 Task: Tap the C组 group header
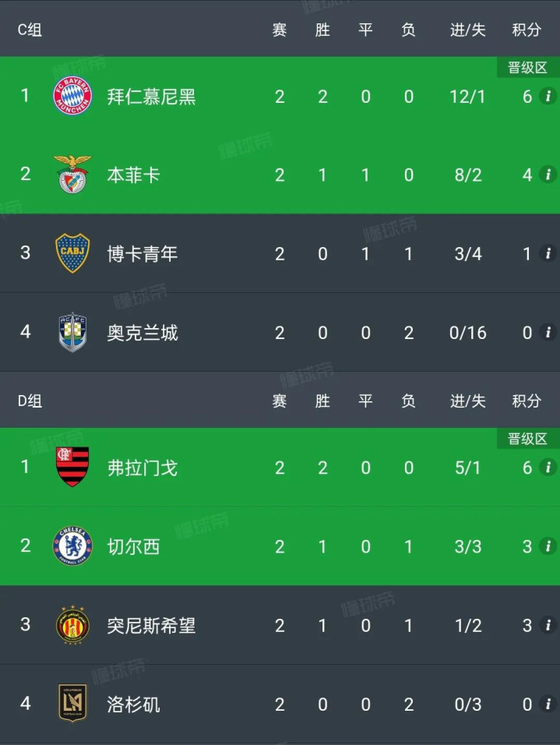(30, 30)
